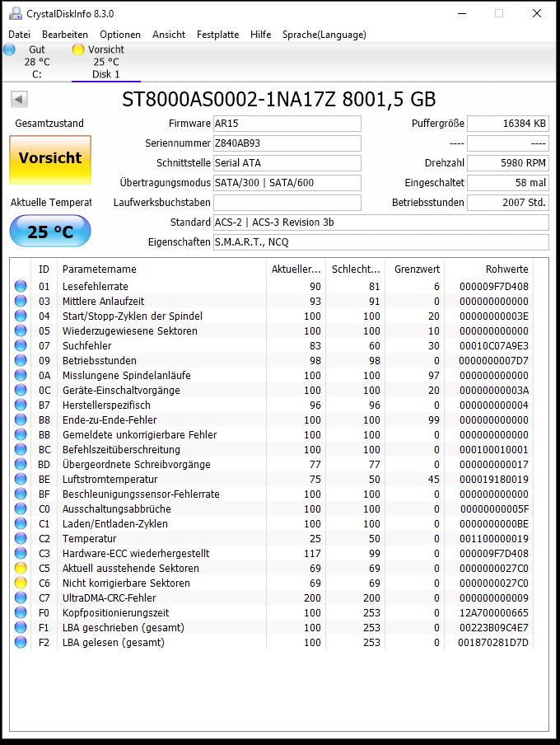Click the Drehzahl value 5980 RPM
The width and height of the screenshot is (560, 745).
tap(508, 163)
